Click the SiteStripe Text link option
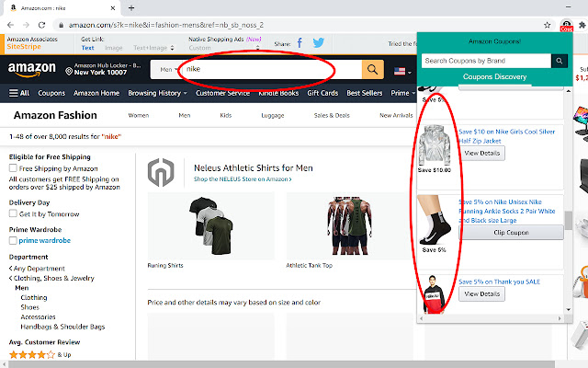This screenshot has height=368, width=588. point(88,48)
